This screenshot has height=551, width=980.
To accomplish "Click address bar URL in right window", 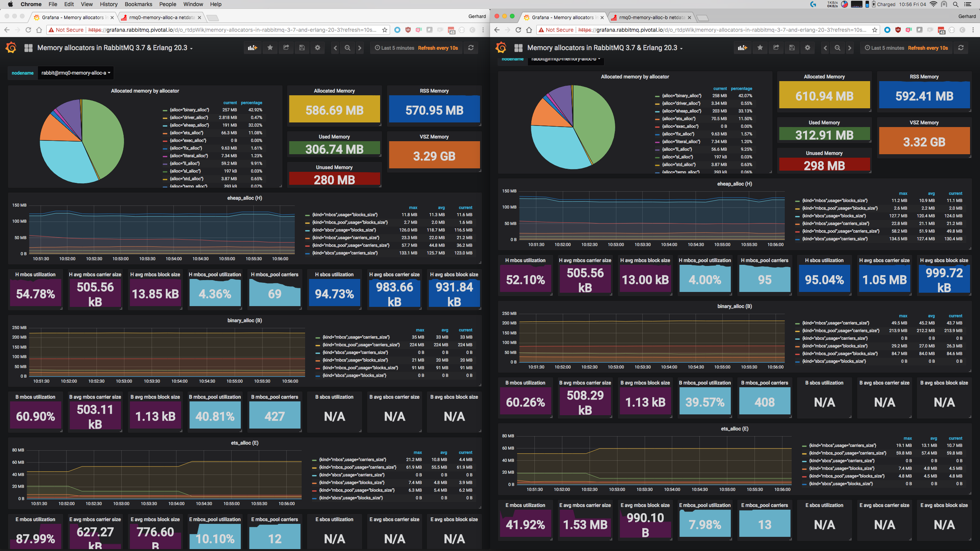I will click(722, 30).
